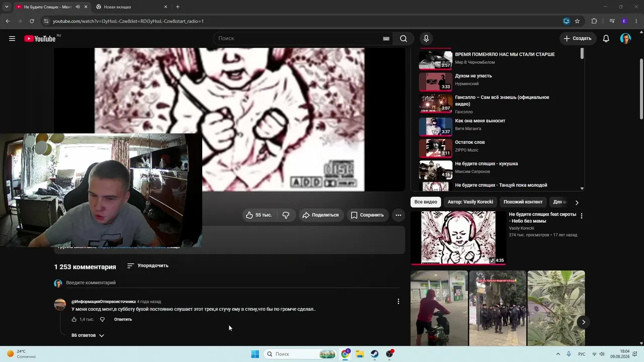The width and height of the screenshot is (644, 362).
Task: Click the search magnifier button
Action: [x=404, y=39]
